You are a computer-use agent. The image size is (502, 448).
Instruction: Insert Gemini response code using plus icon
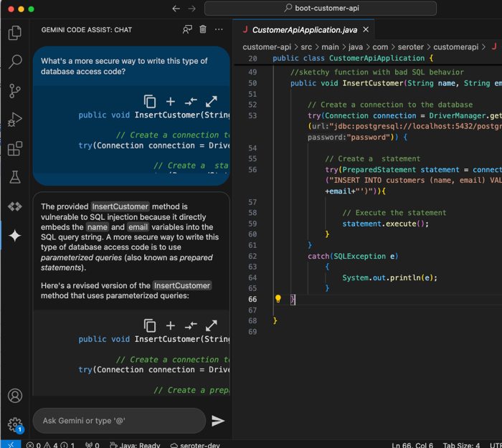[170, 325]
